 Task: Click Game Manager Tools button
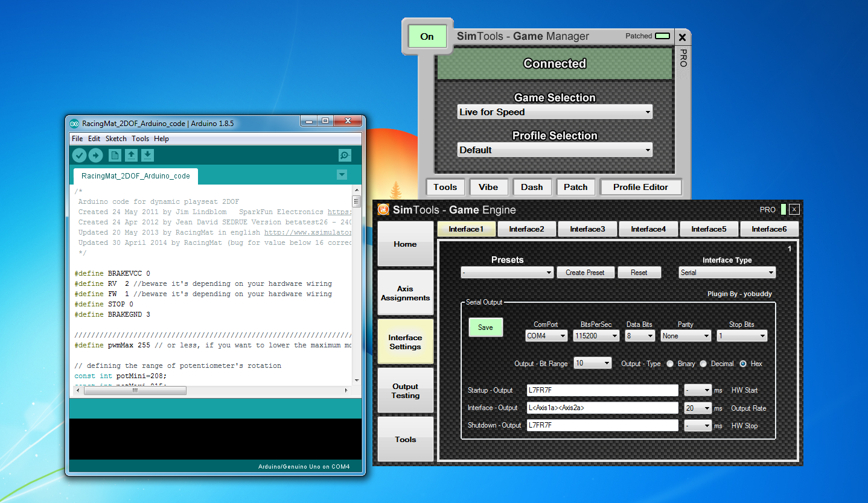click(x=445, y=187)
